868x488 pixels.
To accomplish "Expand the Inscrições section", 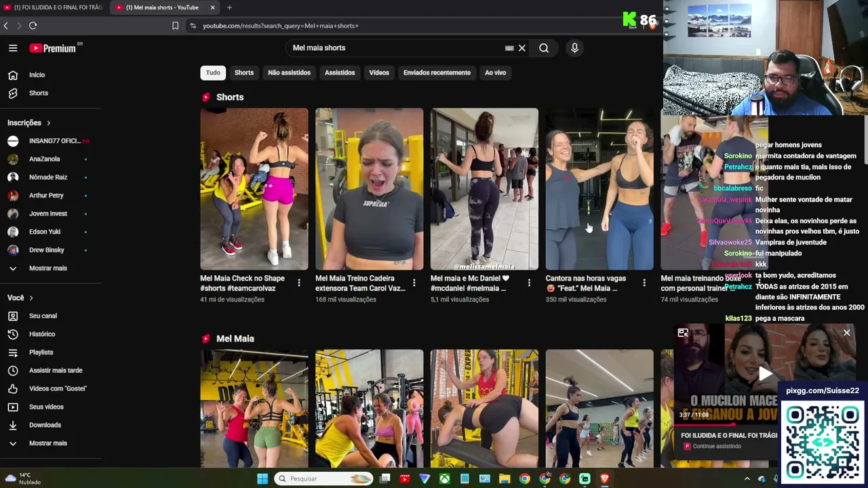I will tap(29, 123).
